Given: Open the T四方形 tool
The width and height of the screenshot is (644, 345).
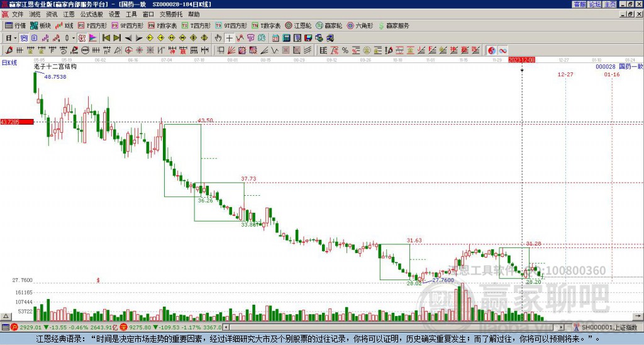Looking at the screenshot, I should point(196,25).
